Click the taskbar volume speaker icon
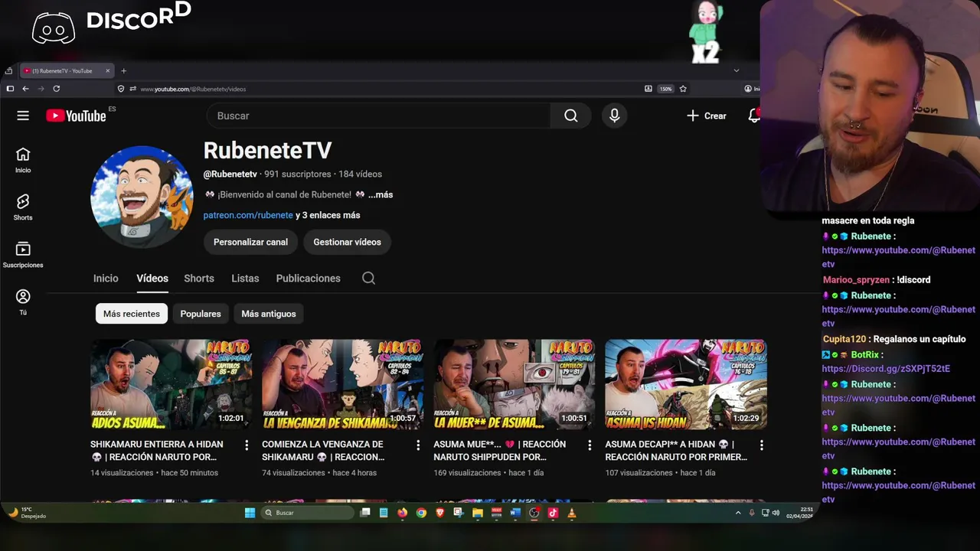The image size is (980, 551). tap(776, 513)
